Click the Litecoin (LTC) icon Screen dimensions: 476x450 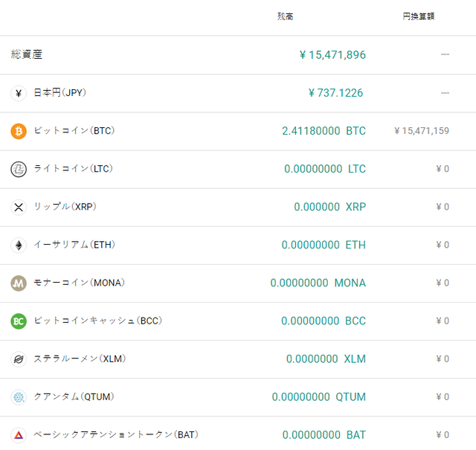[19, 169]
